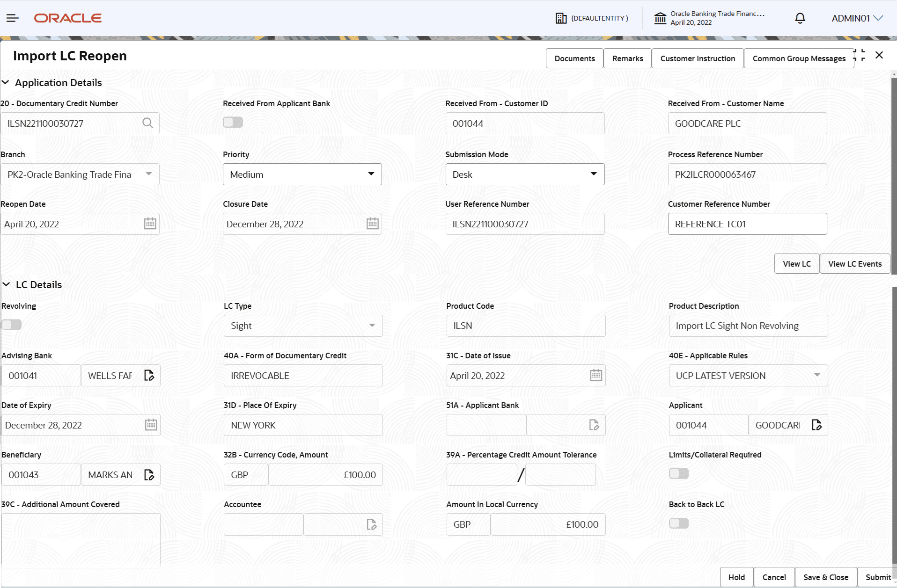The height and width of the screenshot is (588, 897).
Task: Open party details for Beneficiary MARKS AN
Action: tap(149, 474)
